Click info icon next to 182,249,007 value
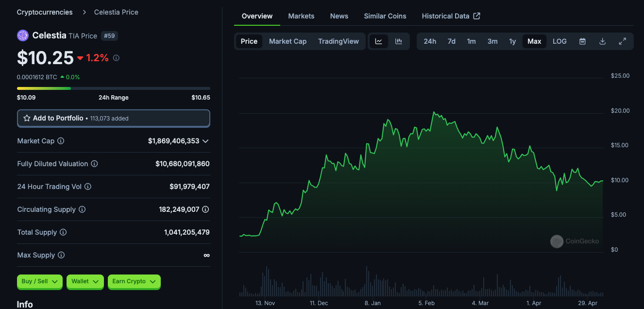Viewport: 644px width, 309px height. click(205, 209)
